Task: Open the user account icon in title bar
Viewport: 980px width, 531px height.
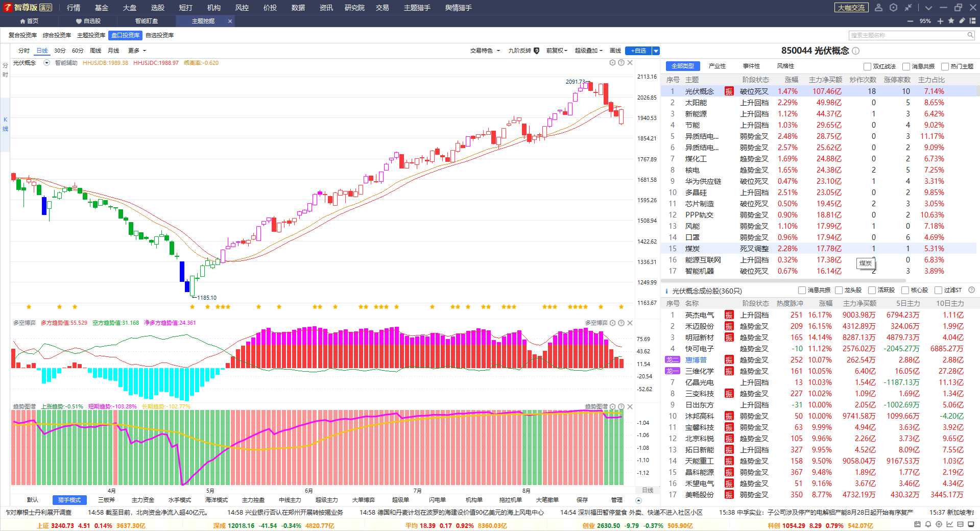Action: 878,7
